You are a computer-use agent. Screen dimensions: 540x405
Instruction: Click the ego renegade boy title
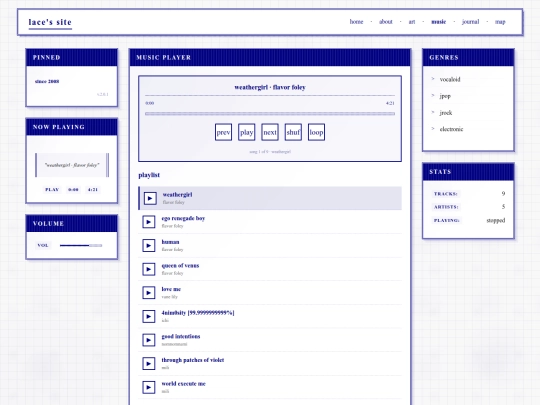(x=183, y=218)
